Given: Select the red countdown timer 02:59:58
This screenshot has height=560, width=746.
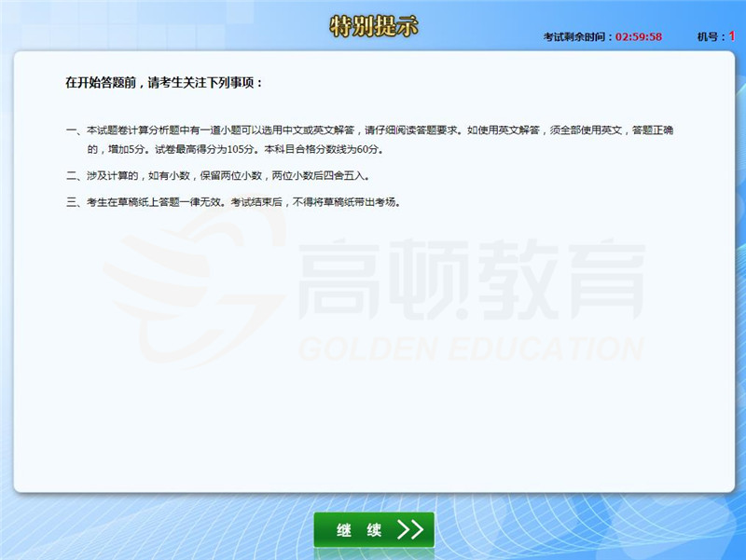Looking at the screenshot, I should click(x=639, y=36).
